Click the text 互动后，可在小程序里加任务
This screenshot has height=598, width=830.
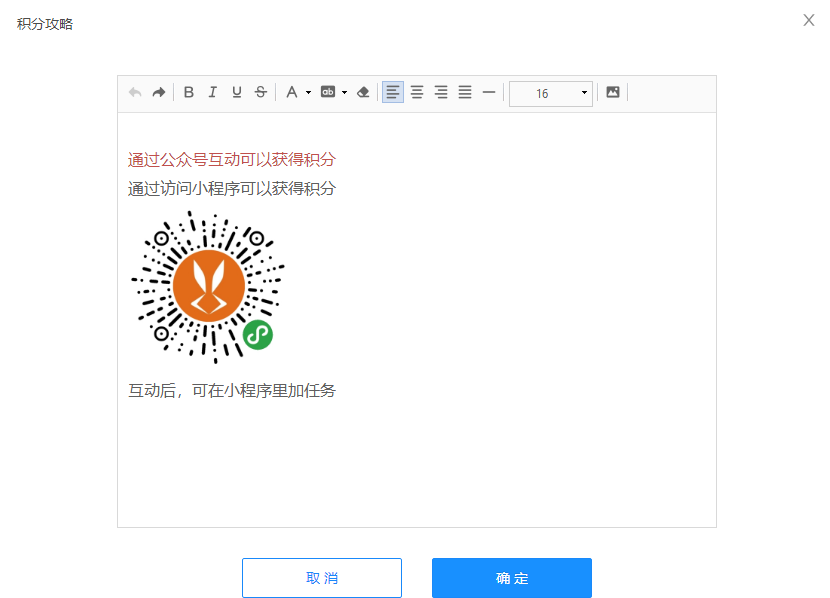coord(232,391)
